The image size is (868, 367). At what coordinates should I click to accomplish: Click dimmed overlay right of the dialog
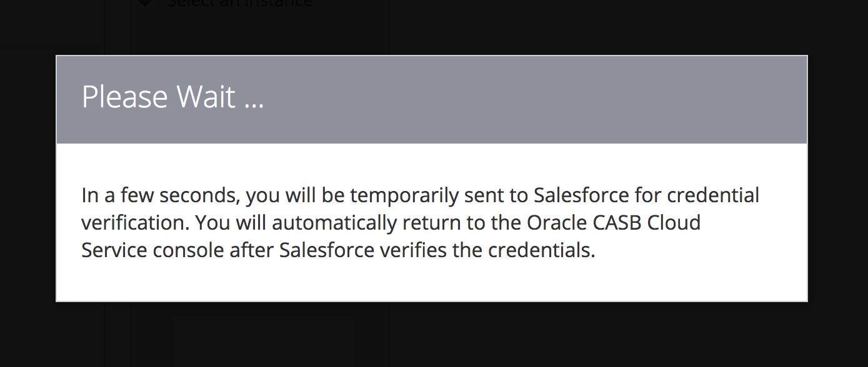[838, 181]
